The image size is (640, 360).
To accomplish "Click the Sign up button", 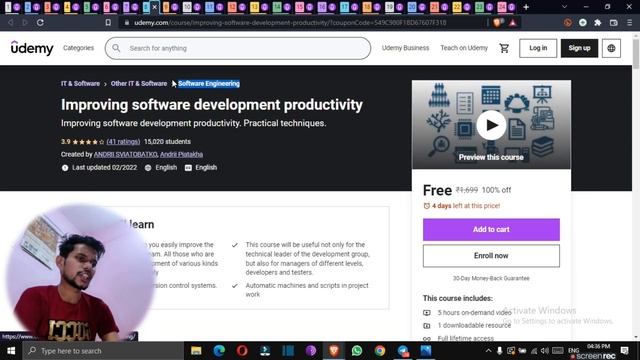I will (579, 48).
